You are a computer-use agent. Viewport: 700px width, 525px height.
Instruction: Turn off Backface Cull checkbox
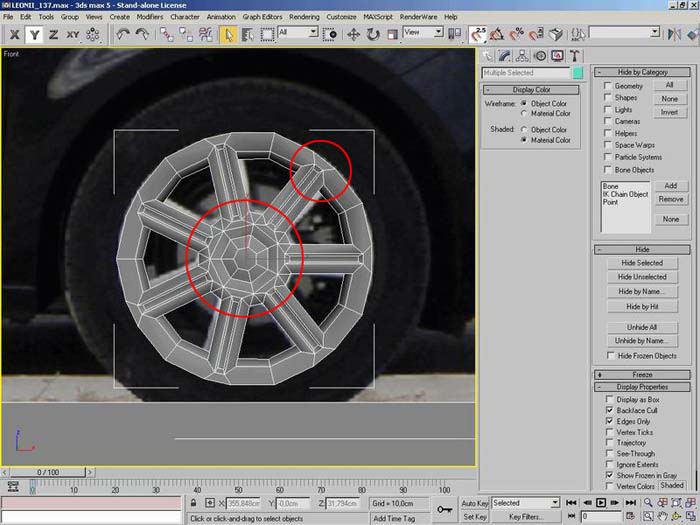coord(608,410)
